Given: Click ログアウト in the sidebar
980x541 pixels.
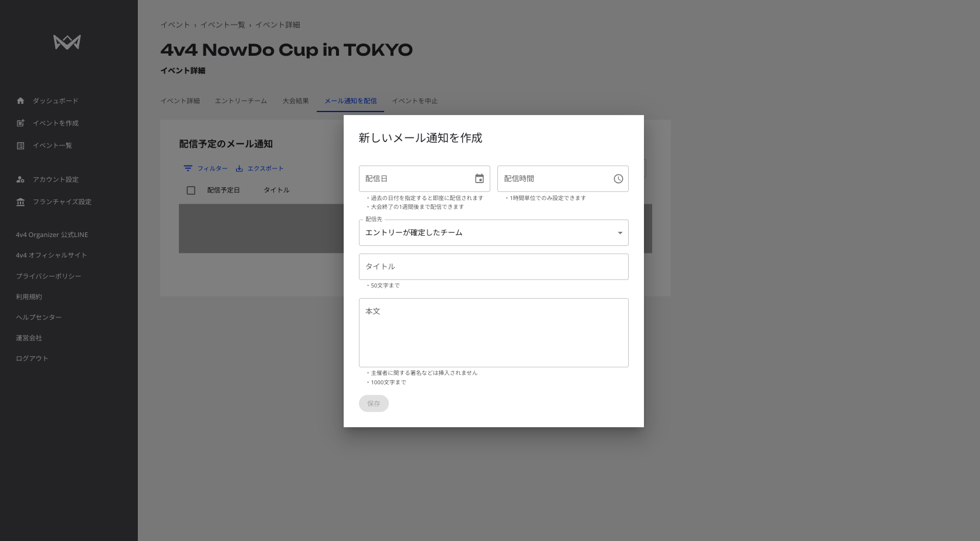Looking at the screenshot, I should click(32, 359).
